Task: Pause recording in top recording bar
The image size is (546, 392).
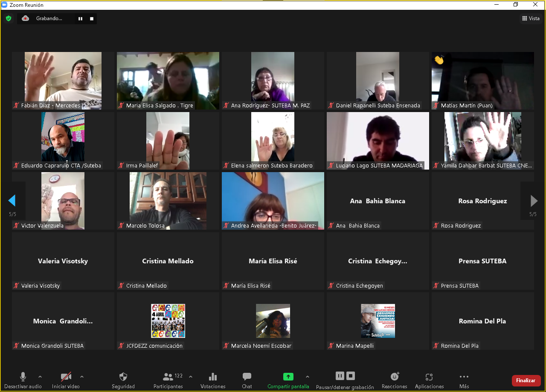Action: (x=80, y=19)
